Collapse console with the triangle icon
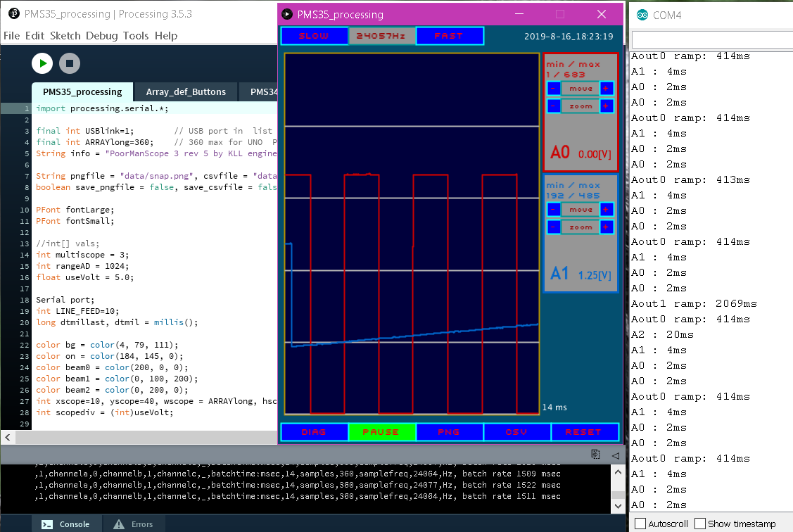 [x=615, y=455]
